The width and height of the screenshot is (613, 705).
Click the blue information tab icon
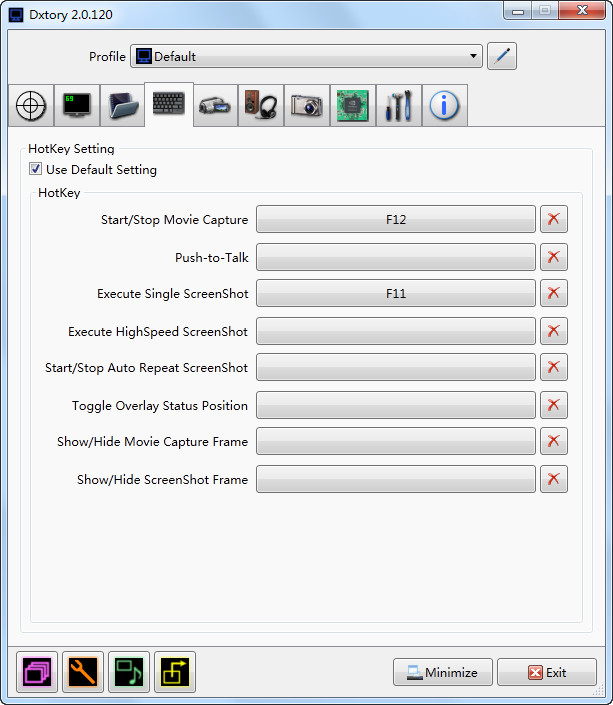(x=445, y=106)
